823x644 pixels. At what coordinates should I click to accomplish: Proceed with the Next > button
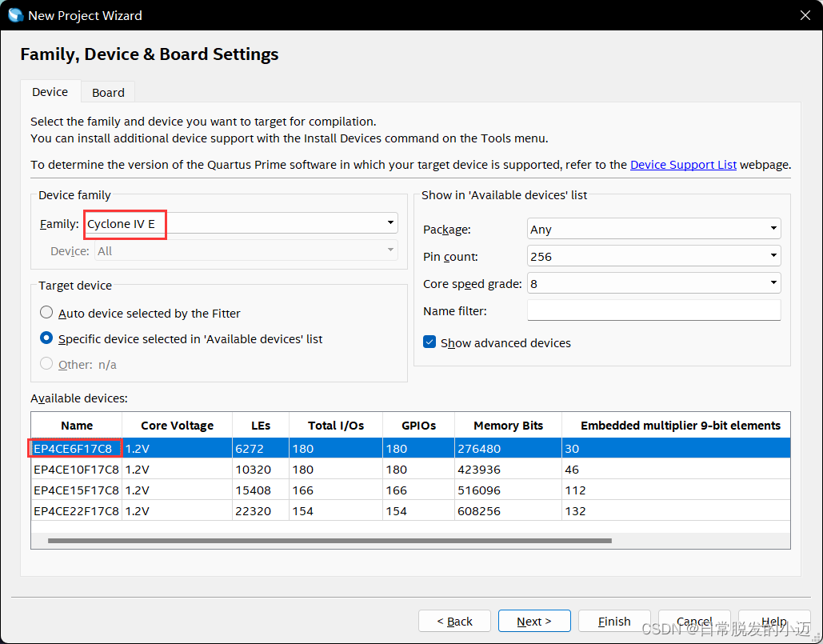pos(534,621)
